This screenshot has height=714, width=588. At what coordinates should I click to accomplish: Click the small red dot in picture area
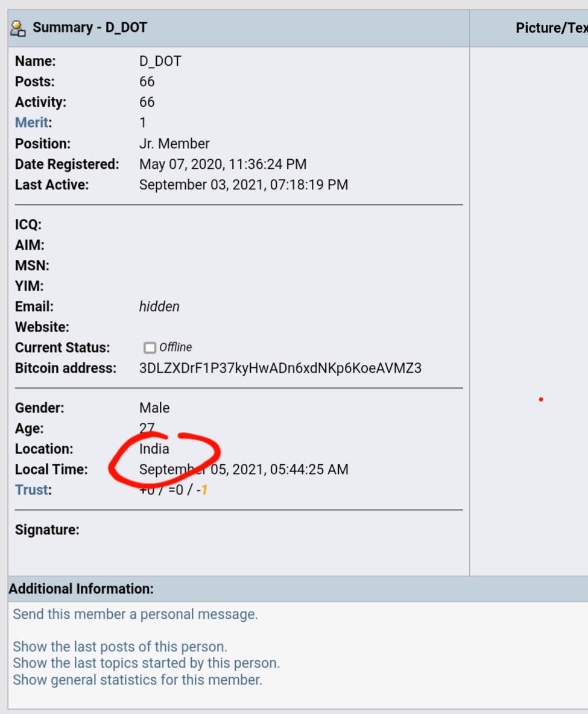tap(540, 399)
